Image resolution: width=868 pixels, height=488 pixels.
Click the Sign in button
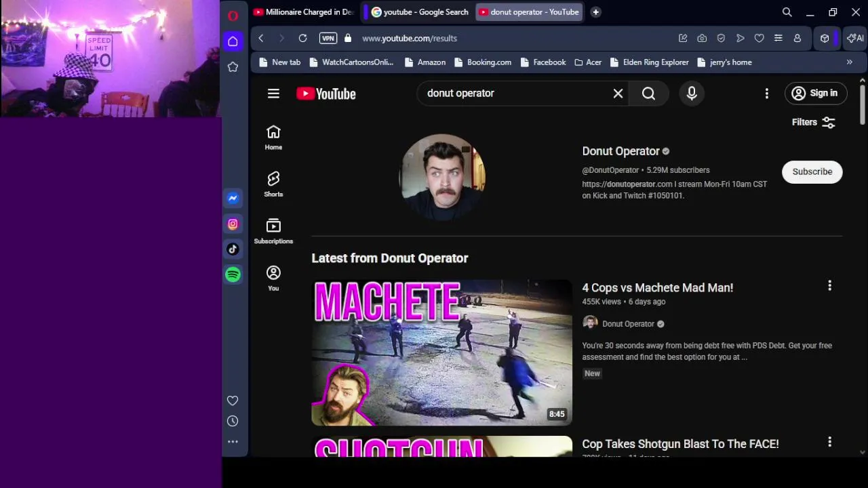coord(815,94)
